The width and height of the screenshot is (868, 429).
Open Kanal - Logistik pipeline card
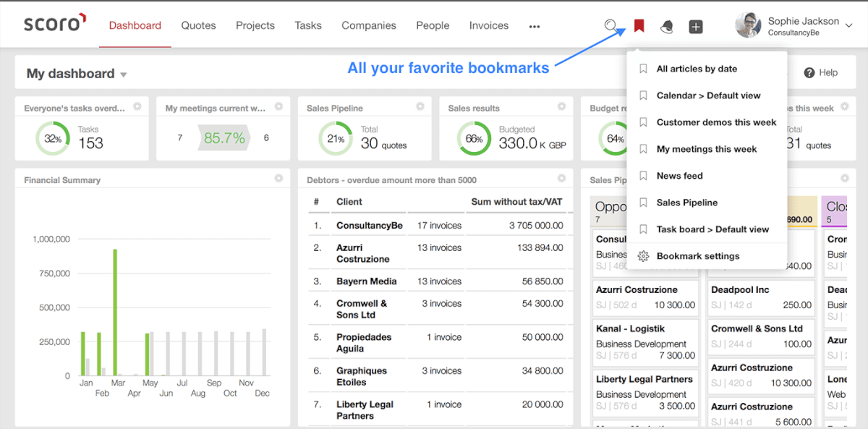click(645, 341)
